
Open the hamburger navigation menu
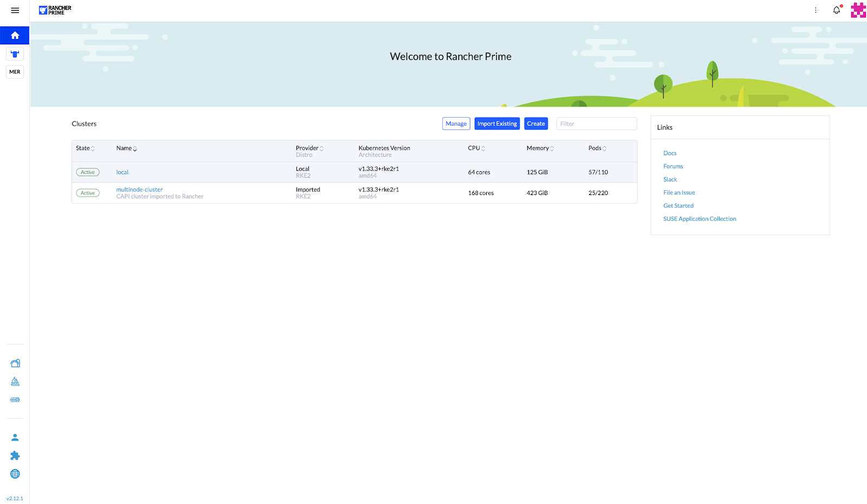[15, 10]
